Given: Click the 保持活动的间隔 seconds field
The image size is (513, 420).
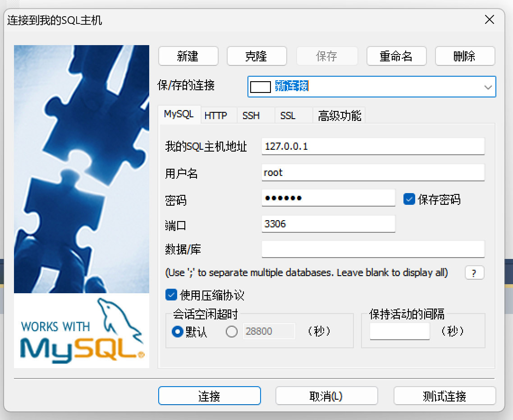Looking at the screenshot, I should 400,331.
